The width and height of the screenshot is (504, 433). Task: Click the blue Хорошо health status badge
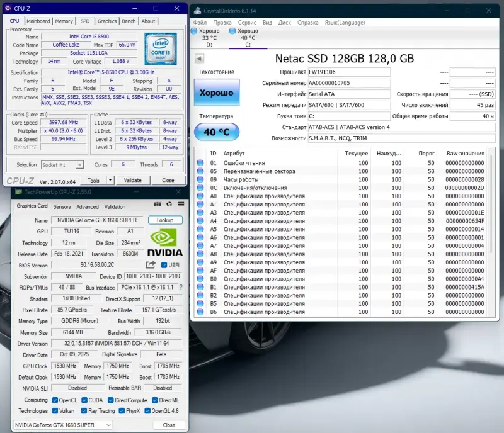point(217,93)
